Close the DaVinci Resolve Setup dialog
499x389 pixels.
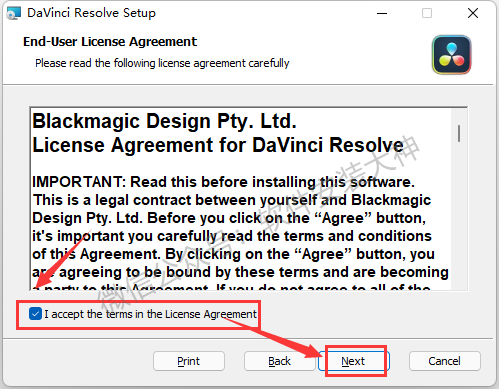click(x=473, y=13)
